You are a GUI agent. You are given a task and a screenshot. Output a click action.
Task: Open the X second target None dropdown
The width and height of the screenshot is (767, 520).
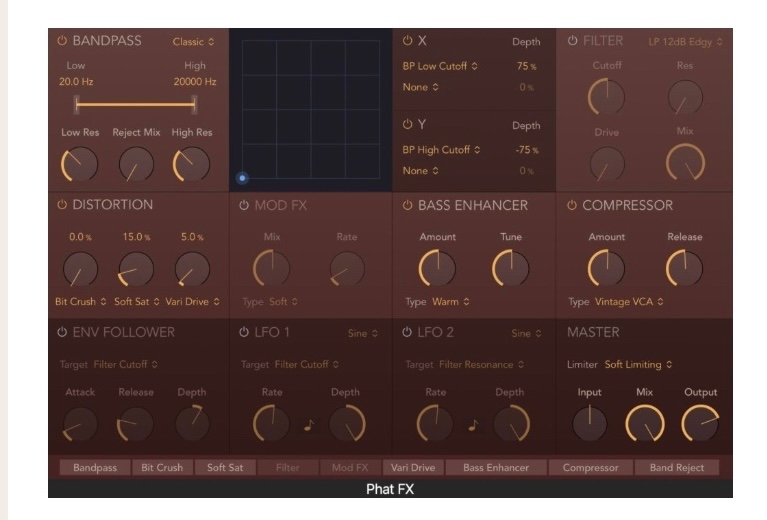coord(421,87)
